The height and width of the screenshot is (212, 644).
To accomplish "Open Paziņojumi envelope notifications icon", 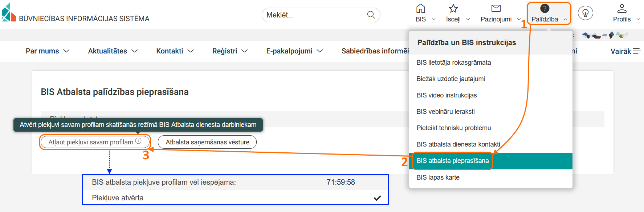I will (496, 8).
